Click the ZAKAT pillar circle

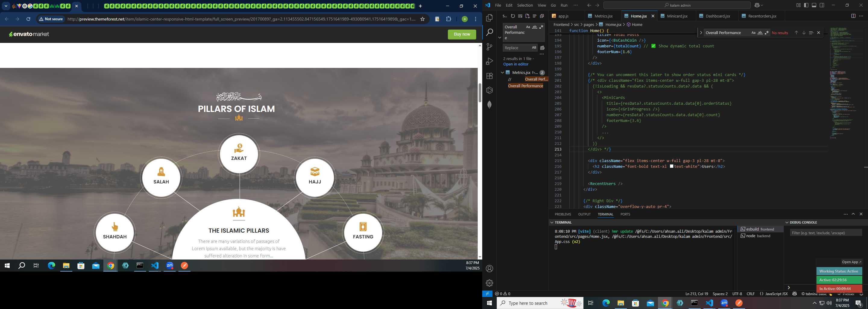[x=239, y=154]
